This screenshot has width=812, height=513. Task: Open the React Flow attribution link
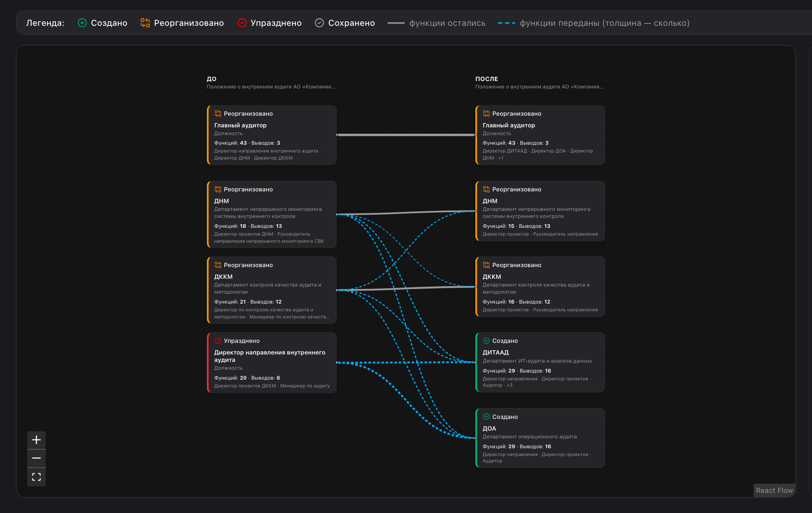pyautogui.click(x=774, y=490)
